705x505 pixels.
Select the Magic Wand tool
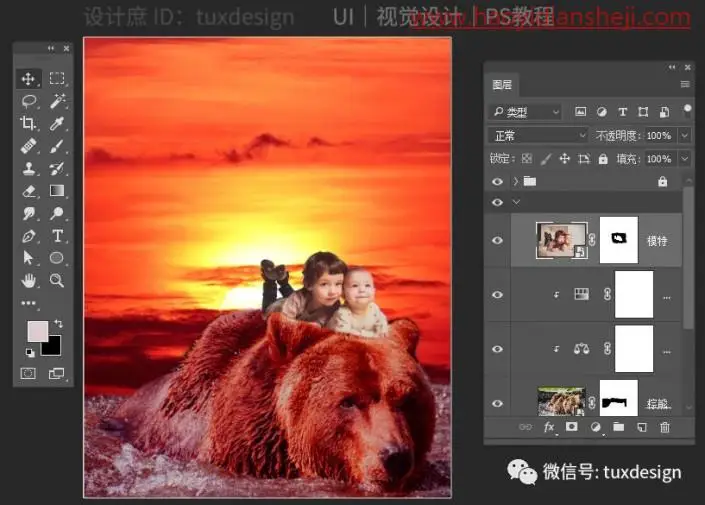tap(57, 101)
